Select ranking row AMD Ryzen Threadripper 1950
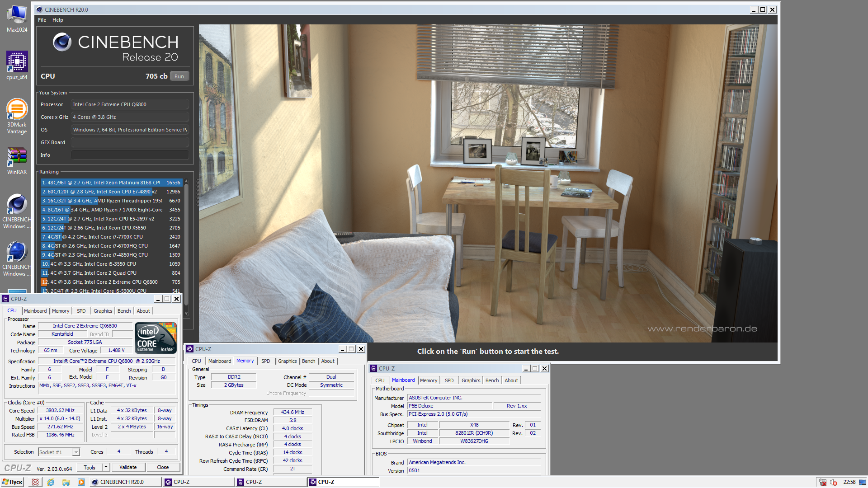Viewport: 868px width, 488px height. 111,201
